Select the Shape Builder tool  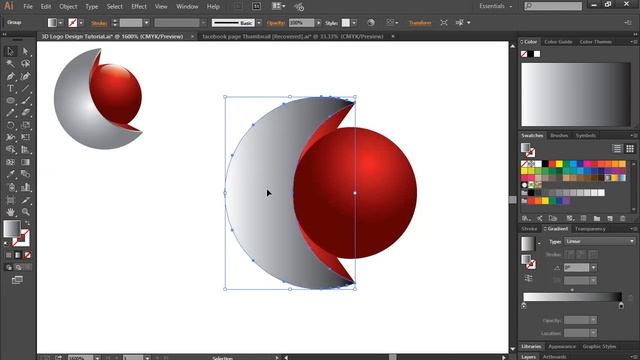10,150
